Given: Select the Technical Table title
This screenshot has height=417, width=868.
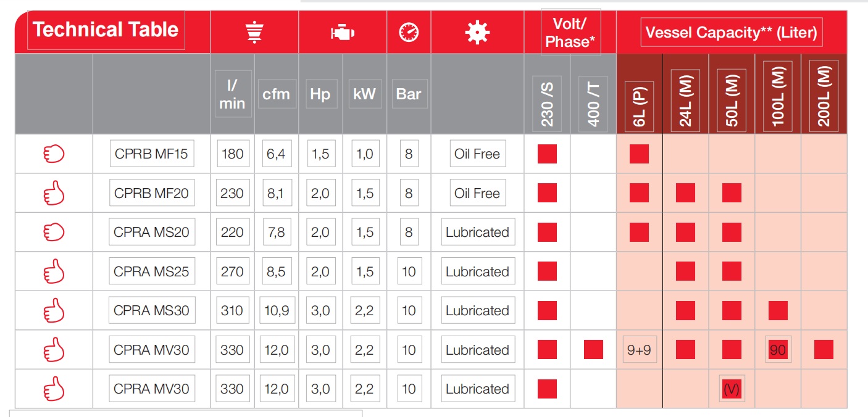Looking at the screenshot, I should [x=106, y=30].
